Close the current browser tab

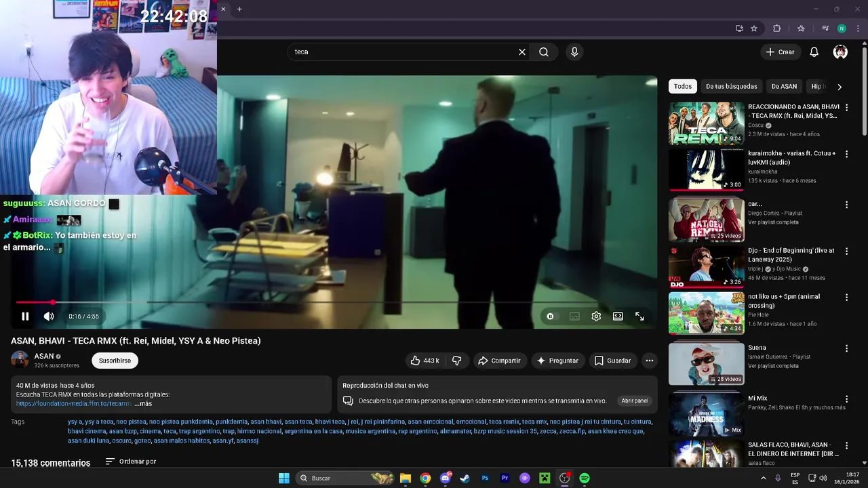click(x=223, y=9)
